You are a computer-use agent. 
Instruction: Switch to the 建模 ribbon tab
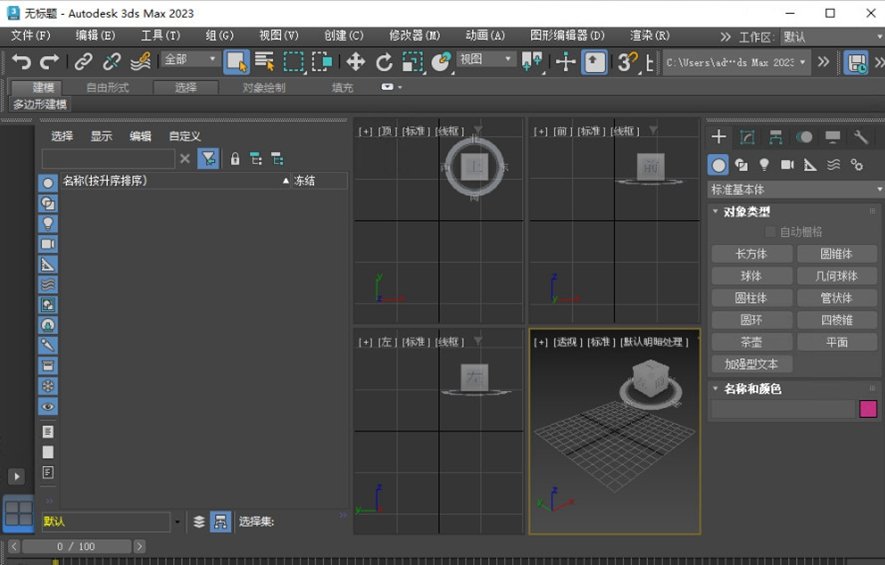[37, 87]
